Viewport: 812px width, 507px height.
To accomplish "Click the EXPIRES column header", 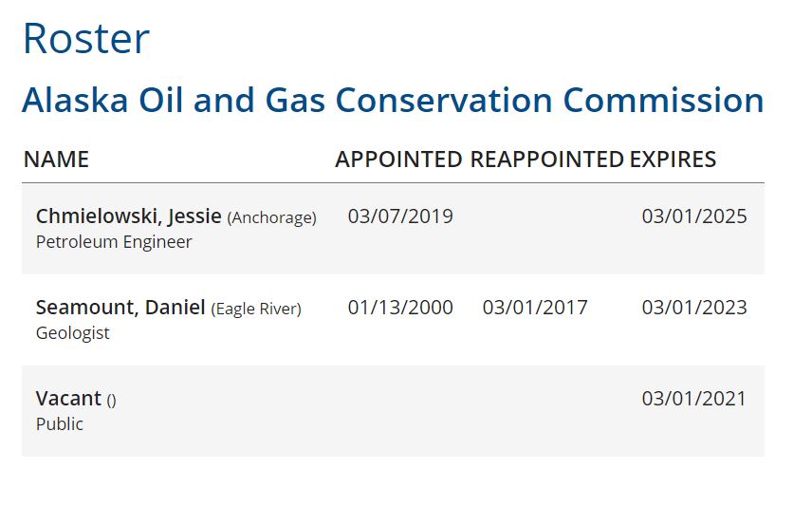I will tap(673, 160).
